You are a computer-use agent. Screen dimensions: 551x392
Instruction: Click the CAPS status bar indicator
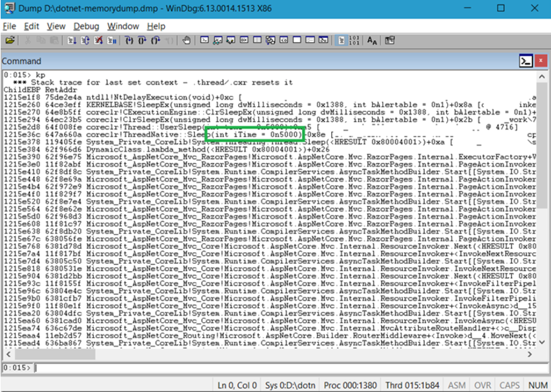509,386
